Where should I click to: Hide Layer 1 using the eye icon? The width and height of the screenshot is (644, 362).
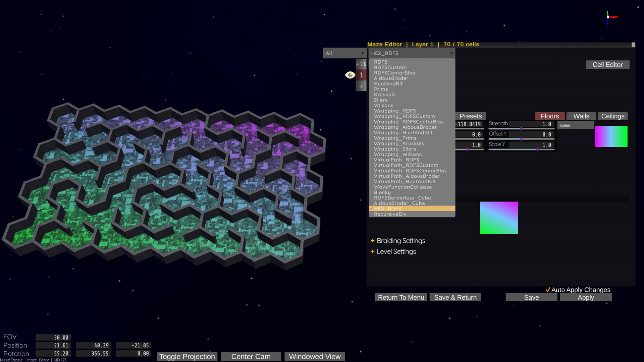coord(350,75)
